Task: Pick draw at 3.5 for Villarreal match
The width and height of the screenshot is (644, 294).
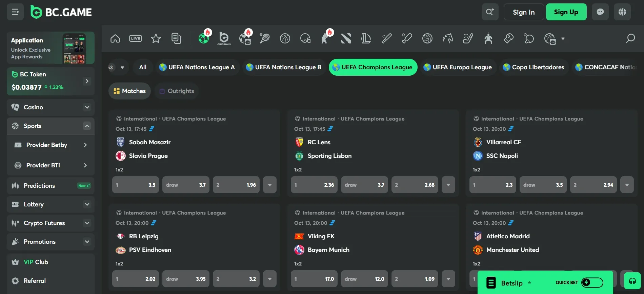Action: tap(543, 185)
